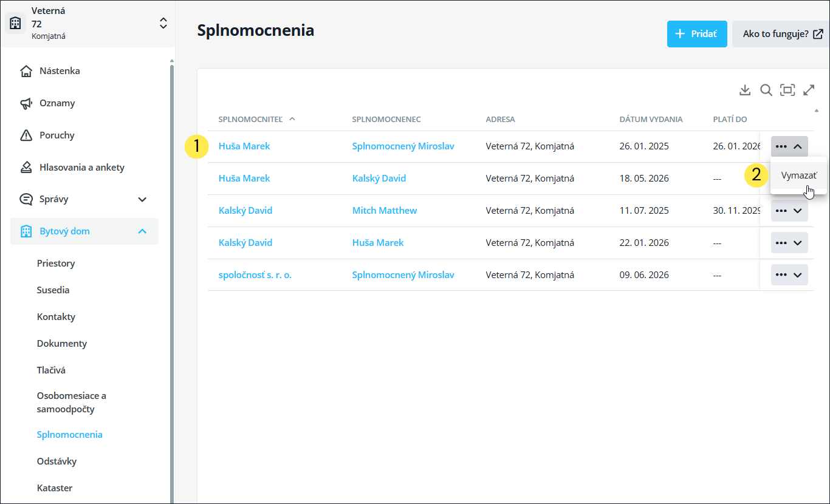
Task: Click the Nástenka home icon
Action: click(26, 71)
